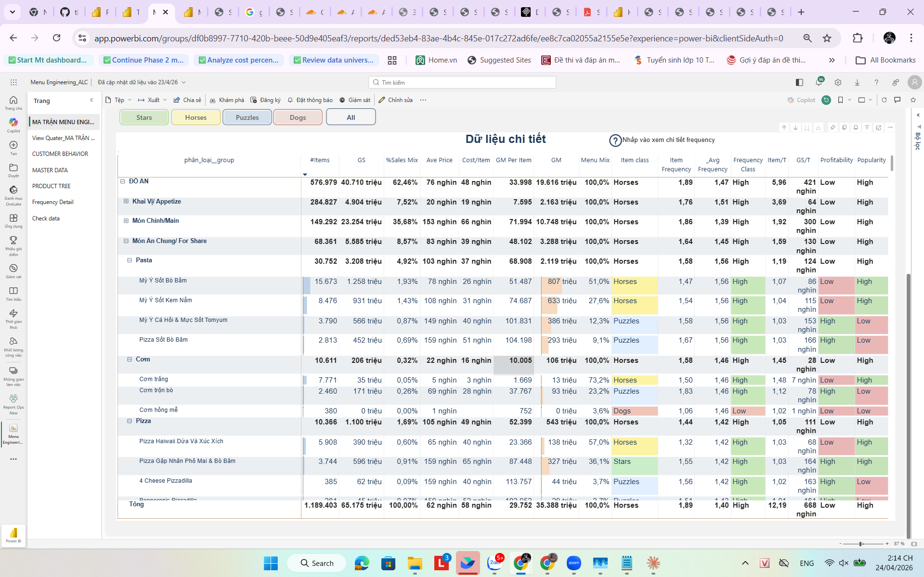Toggle the Puzzles slicer button
Image resolution: width=924 pixels, height=577 pixels.
(x=247, y=117)
